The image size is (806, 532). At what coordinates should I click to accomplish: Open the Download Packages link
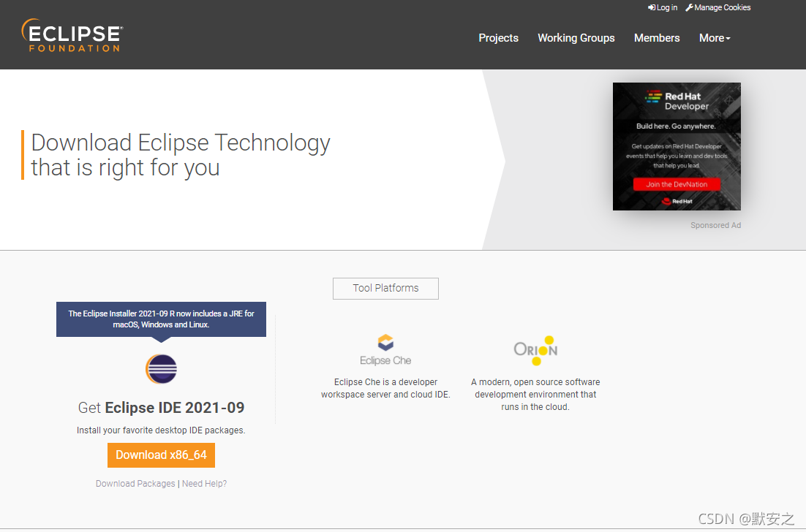pyautogui.click(x=135, y=484)
